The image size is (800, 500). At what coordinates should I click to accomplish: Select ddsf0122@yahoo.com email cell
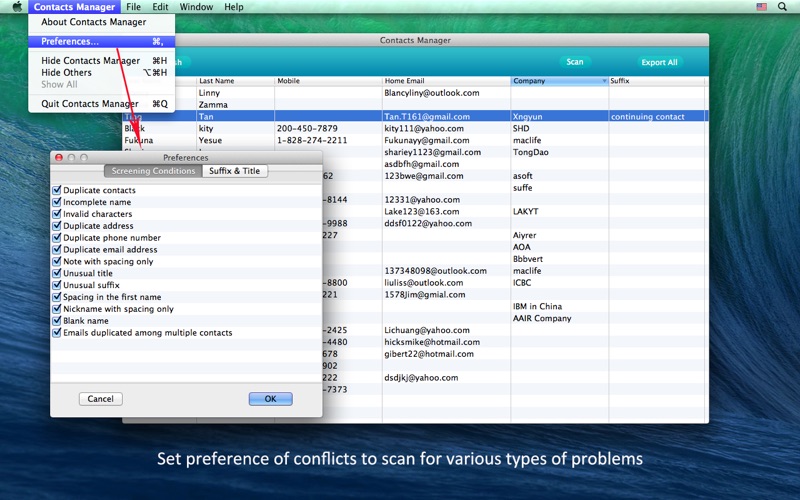[x=428, y=223]
